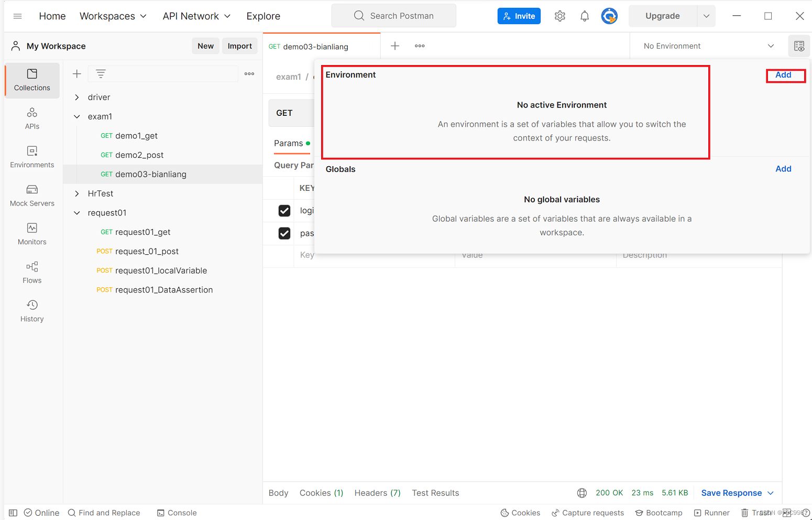This screenshot has width=812, height=520.
Task: Open Cookies in the status bar
Action: [520, 513]
